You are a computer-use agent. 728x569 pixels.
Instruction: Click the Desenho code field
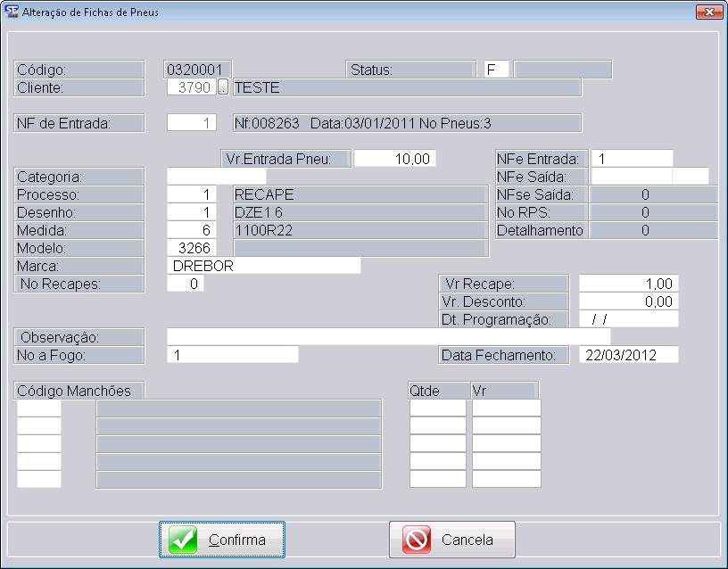[192, 212]
